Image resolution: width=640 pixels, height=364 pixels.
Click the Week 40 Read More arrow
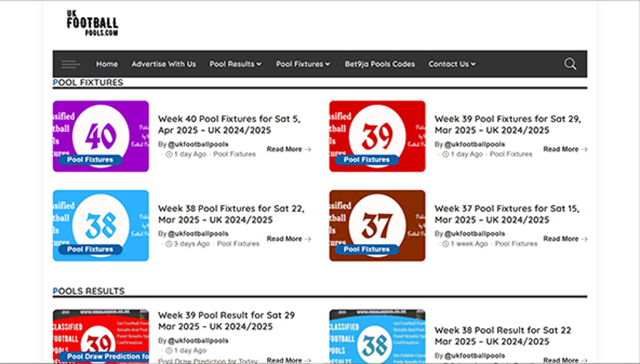point(308,149)
